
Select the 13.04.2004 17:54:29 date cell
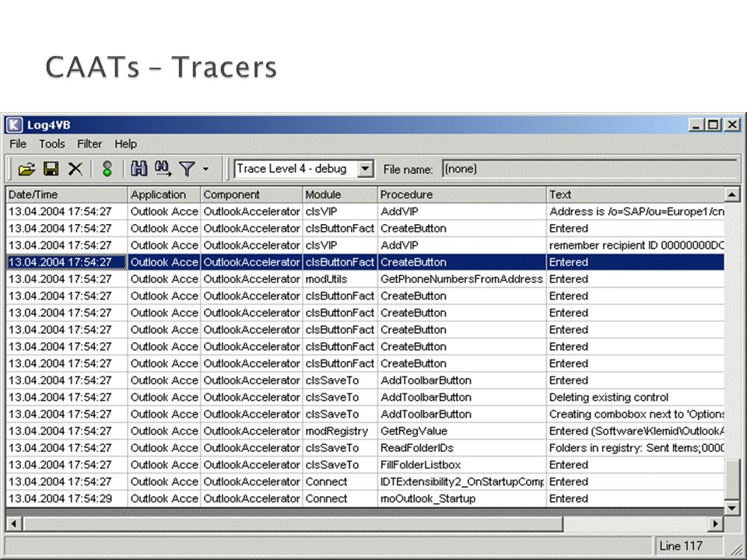coord(67,499)
